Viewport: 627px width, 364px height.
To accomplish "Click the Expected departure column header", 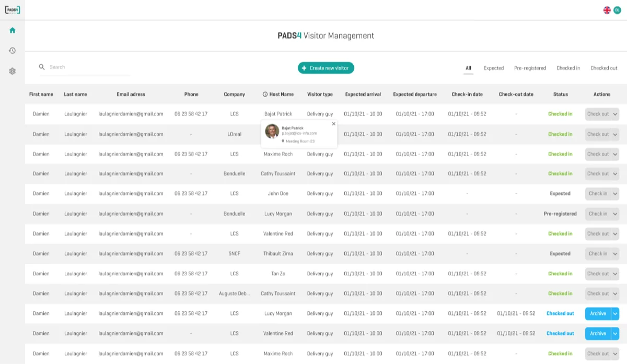I will pyautogui.click(x=415, y=95).
